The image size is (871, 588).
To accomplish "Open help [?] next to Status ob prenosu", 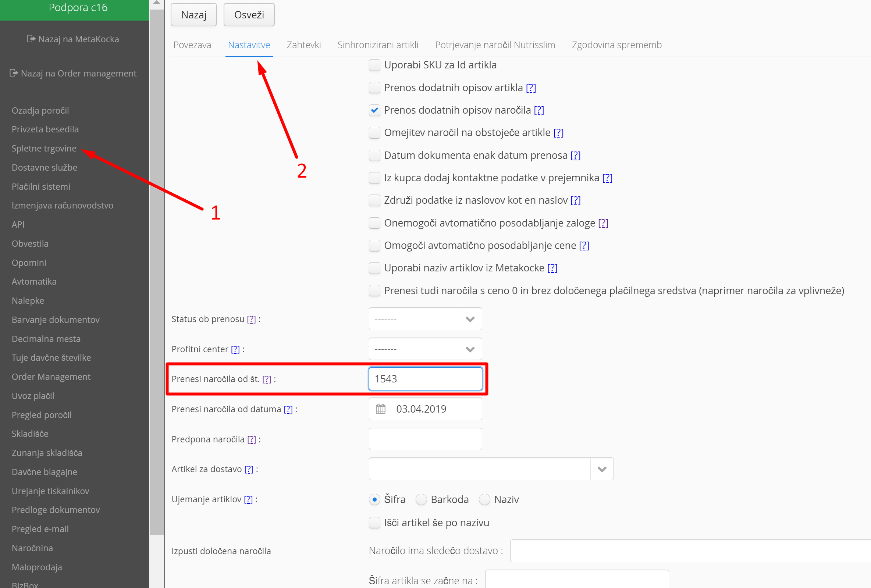I will 251,319.
